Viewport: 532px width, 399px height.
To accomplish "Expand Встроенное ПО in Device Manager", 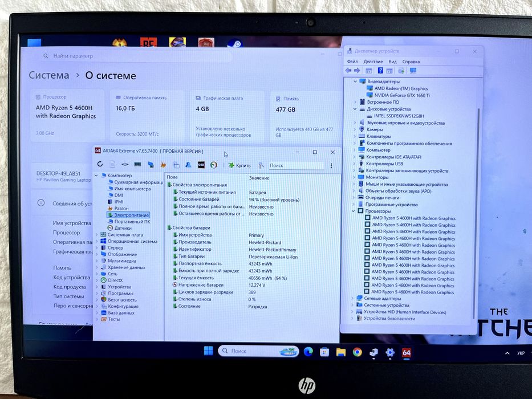I will tap(355, 102).
